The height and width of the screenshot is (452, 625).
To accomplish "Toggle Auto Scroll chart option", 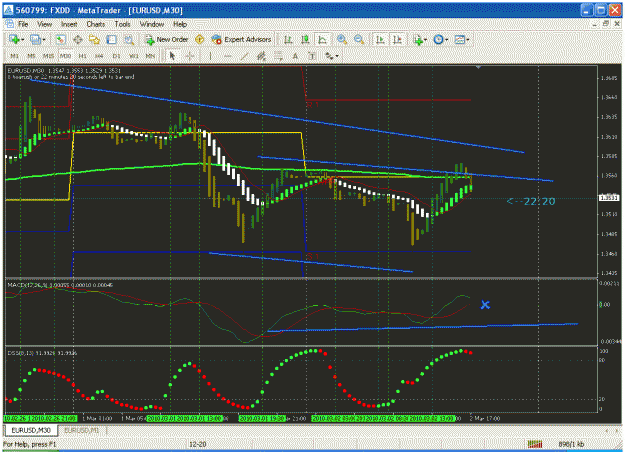I will point(380,39).
